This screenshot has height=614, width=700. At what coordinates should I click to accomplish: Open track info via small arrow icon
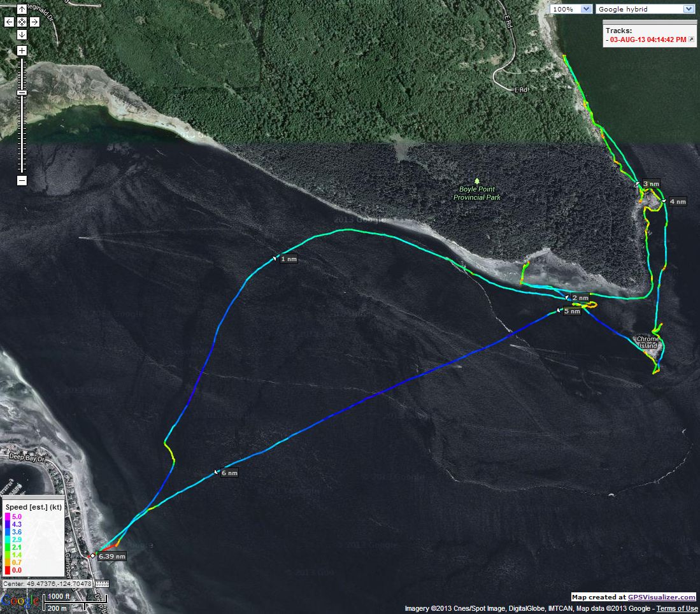[x=691, y=39]
